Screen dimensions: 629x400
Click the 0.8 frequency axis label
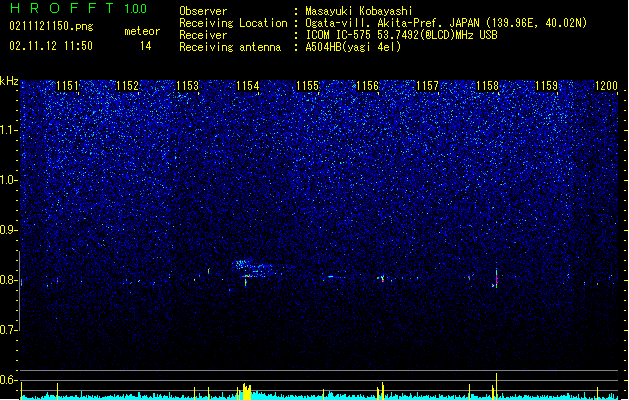tap(9, 280)
